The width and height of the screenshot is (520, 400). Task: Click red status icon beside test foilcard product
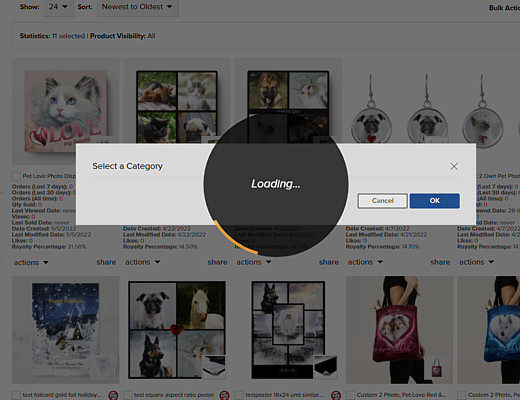[x=113, y=395]
